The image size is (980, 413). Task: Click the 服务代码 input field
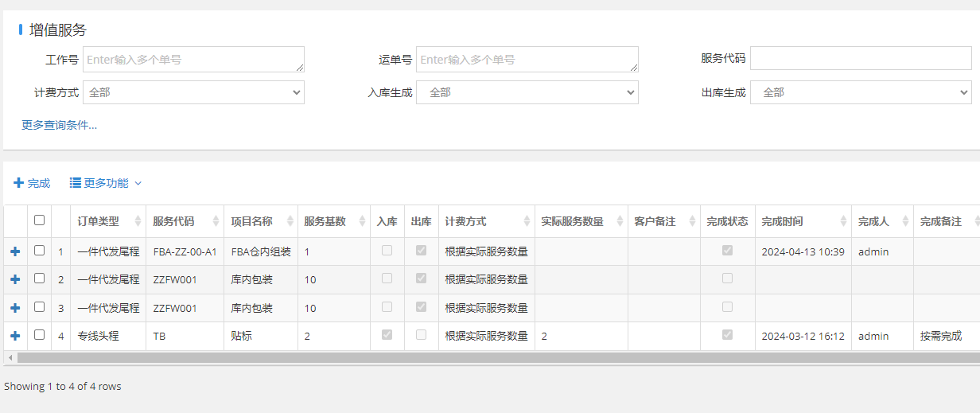click(x=860, y=59)
